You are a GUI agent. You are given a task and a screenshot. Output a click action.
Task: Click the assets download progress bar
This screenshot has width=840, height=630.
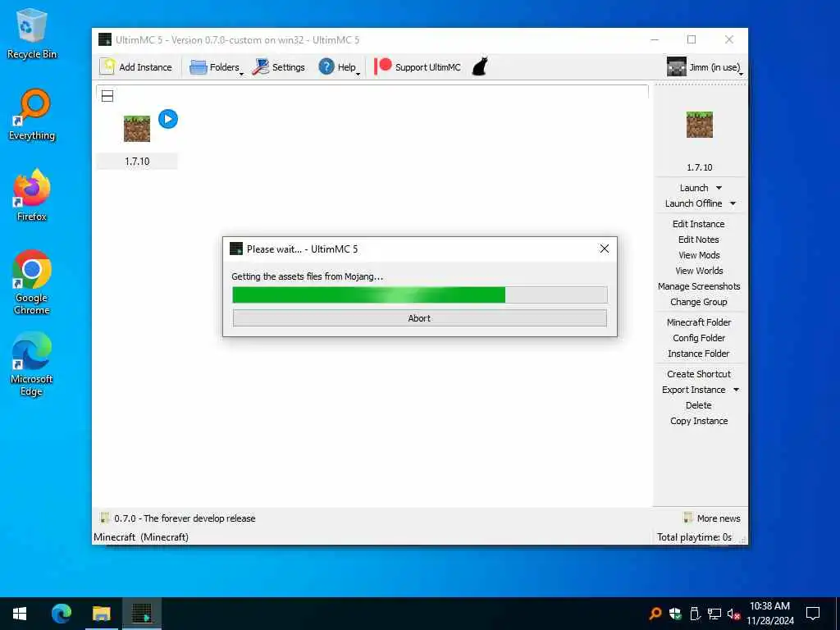pyautogui.click(x=419, y=294)
